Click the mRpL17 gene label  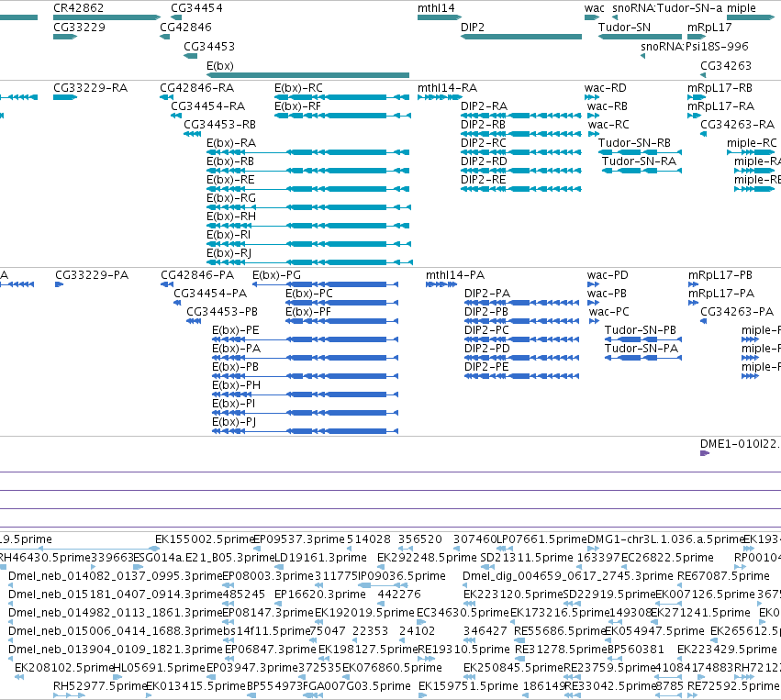709,28
